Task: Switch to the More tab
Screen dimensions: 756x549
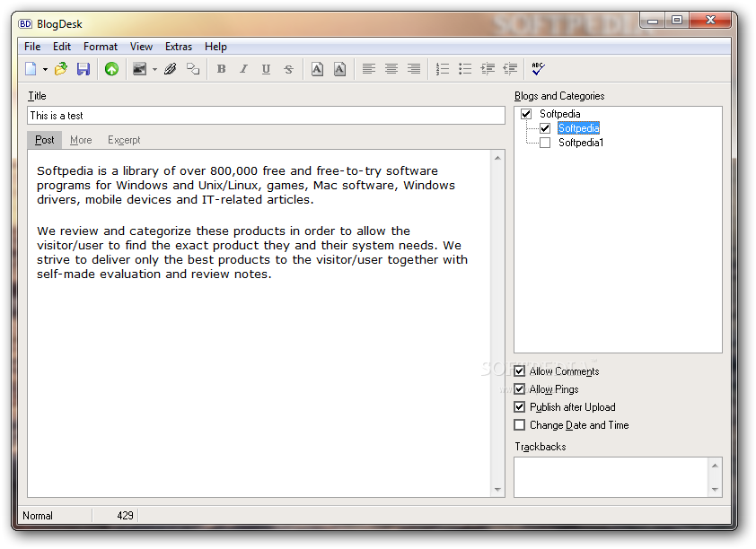Action: pos(81,140)
